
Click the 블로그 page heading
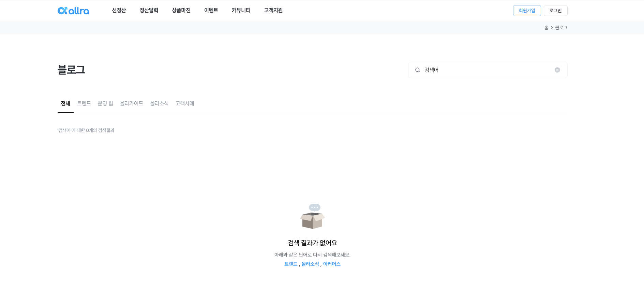(x=71, y=70)
